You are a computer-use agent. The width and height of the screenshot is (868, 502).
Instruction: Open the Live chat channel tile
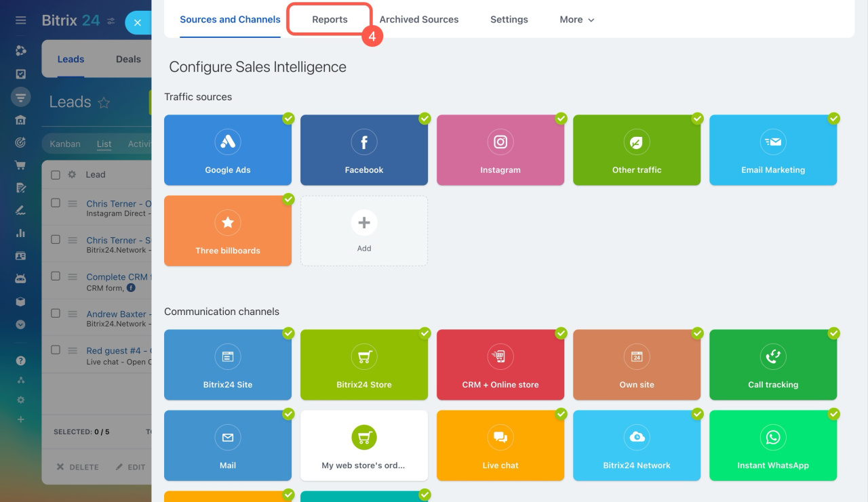click(500, 445)
